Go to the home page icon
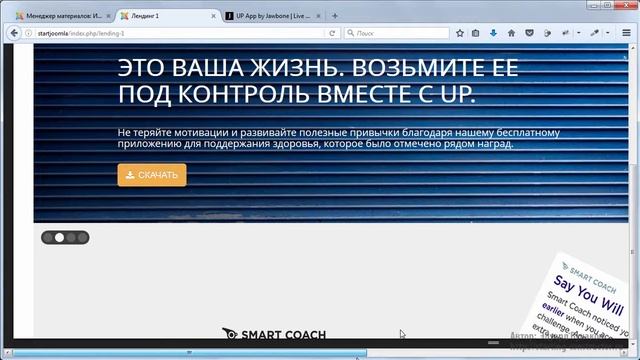The image size is (640, 360). pyautogui.click(x=511, y=33)
